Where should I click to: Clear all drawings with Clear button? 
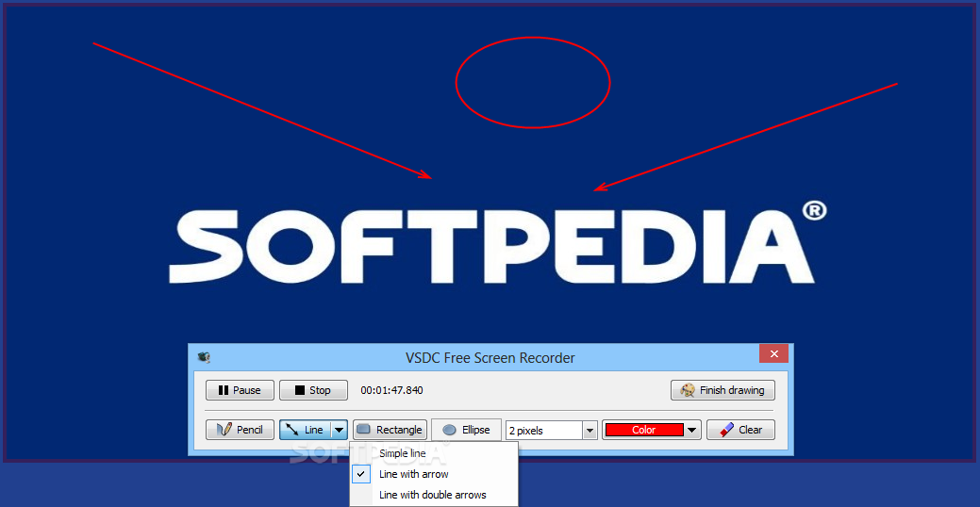tap(741, 430)
